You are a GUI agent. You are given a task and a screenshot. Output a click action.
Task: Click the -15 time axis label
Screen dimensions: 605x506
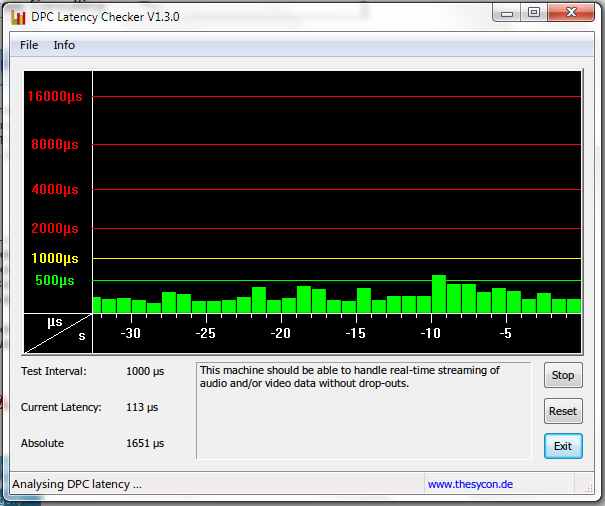point(355,333)
